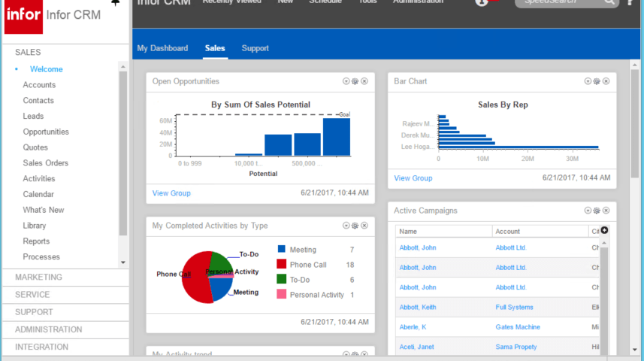Open Activities from the sidebar

tap(39, 178)
